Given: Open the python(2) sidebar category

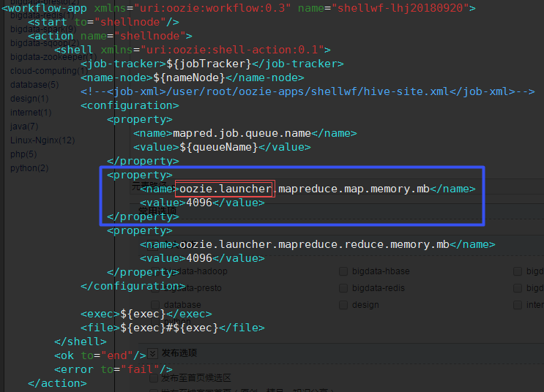Looking at the screenshot, I should coord(29,167).
